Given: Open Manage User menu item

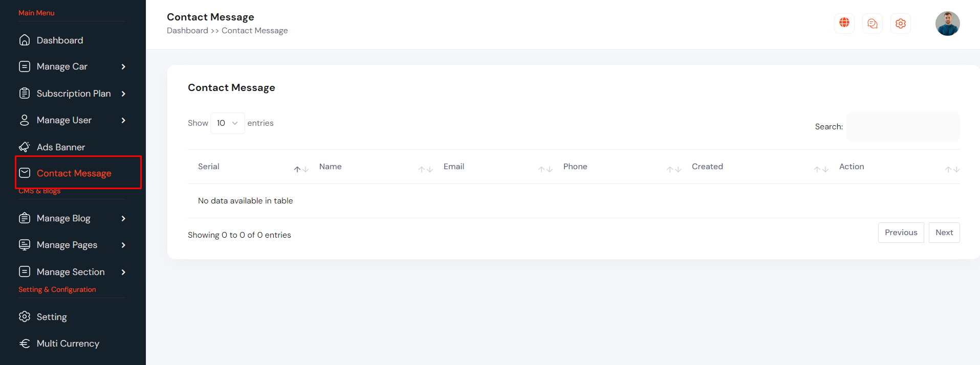Looking at the screenshot, I should [64, 120].
